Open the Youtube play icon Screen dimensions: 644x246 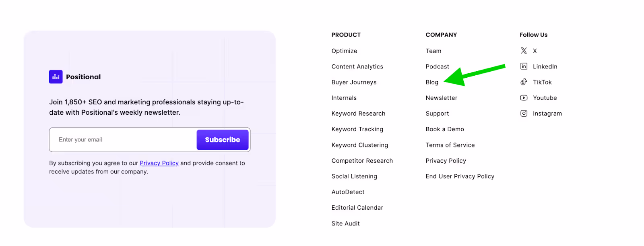[x=524, y=98]
